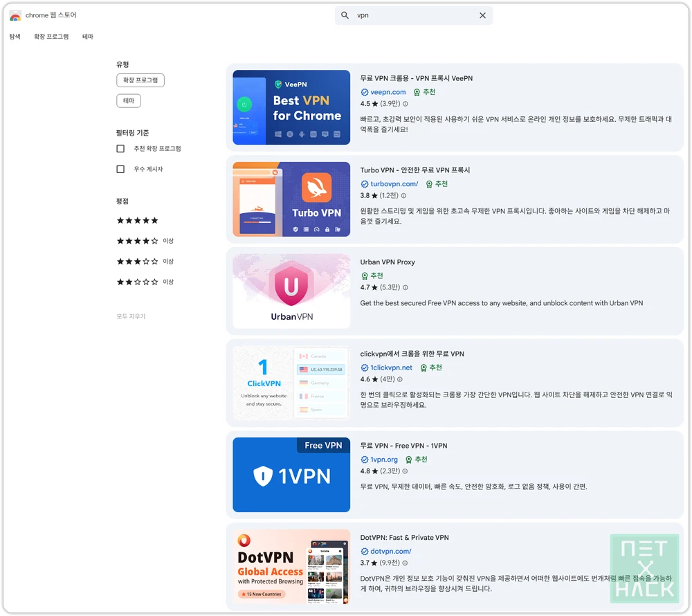Click the verified badge next to veepn.com

point(365,92)
